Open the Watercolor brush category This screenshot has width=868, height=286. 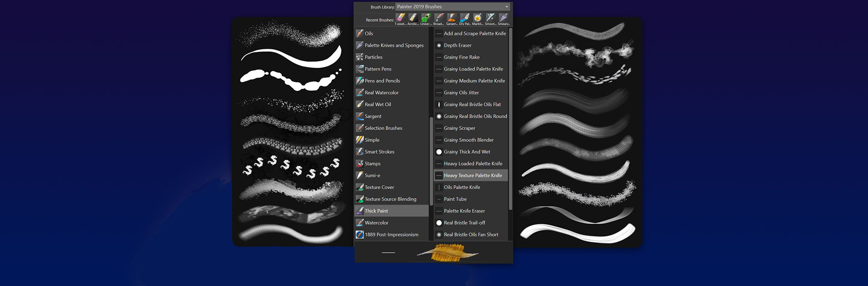coord(392,223)
